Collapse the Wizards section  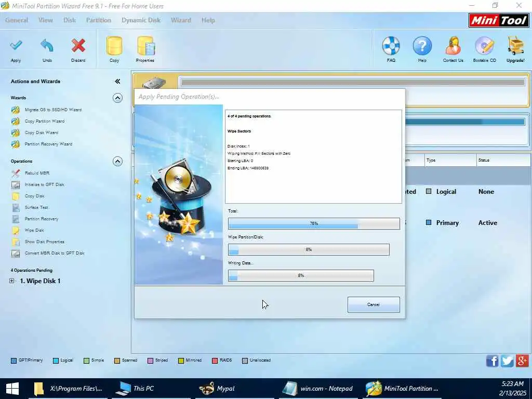[x=117, y=98]
